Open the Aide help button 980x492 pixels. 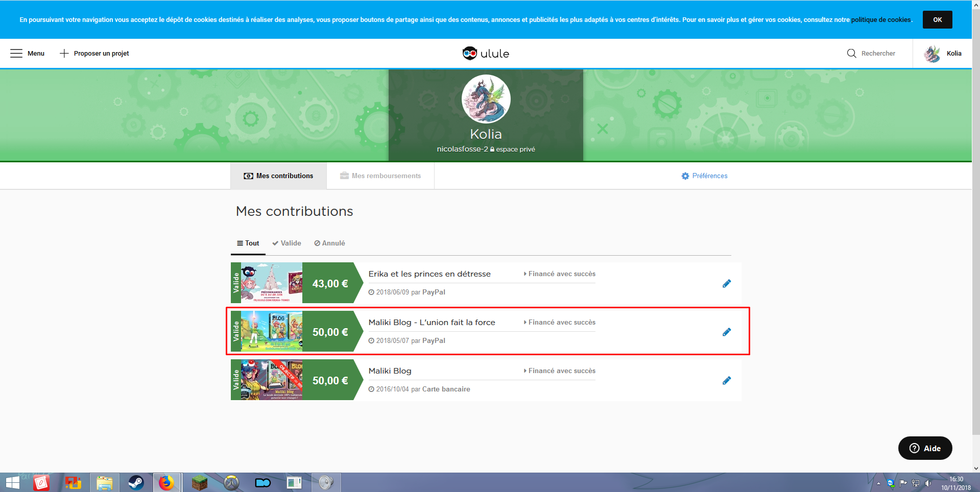[925, 448]
